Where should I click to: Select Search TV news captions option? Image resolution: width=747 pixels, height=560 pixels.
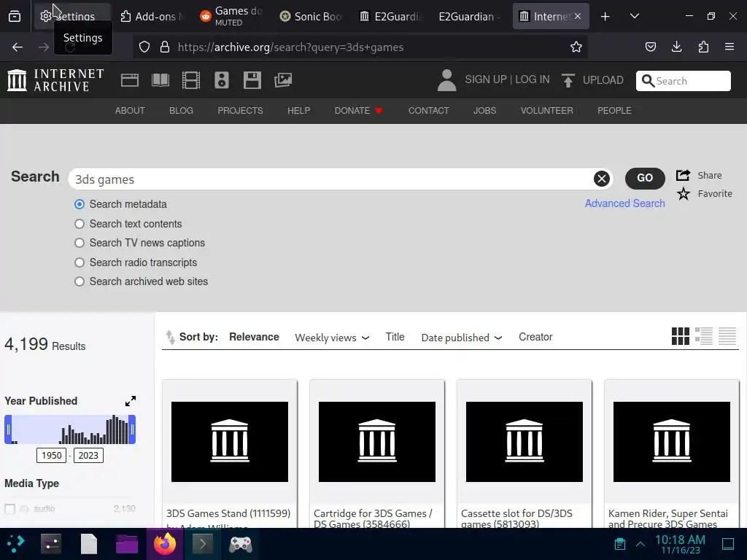80,243
